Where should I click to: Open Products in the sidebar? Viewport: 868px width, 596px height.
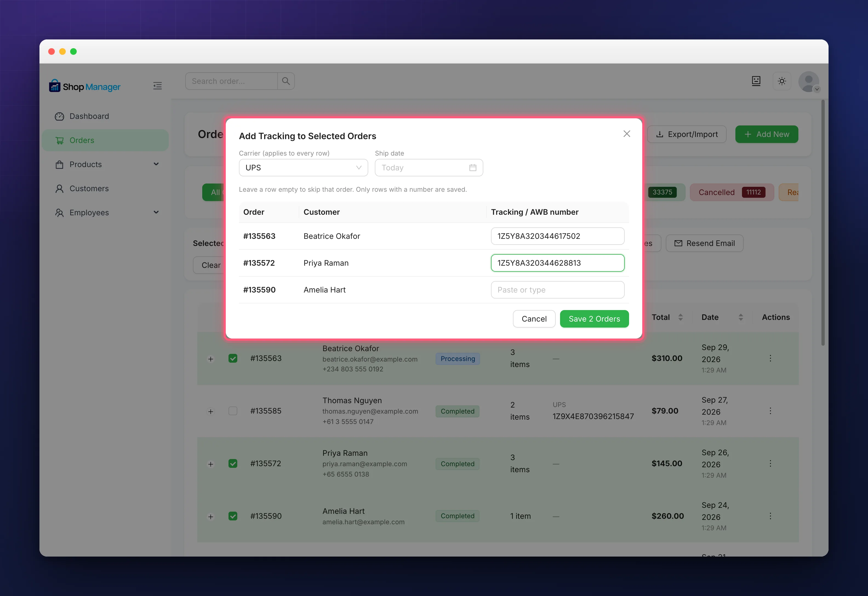105,164
